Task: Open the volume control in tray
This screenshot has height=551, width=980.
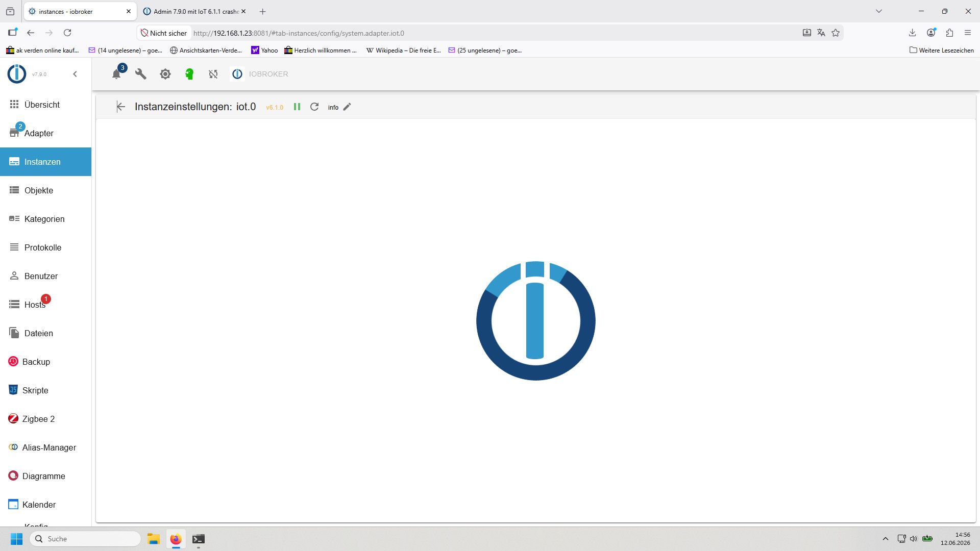Action: [x=914, y=539]
